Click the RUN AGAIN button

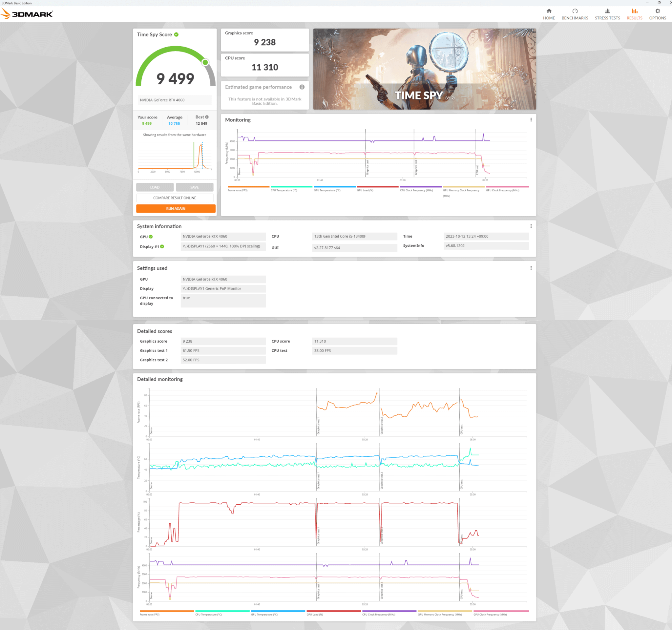[x=176, y=209]
